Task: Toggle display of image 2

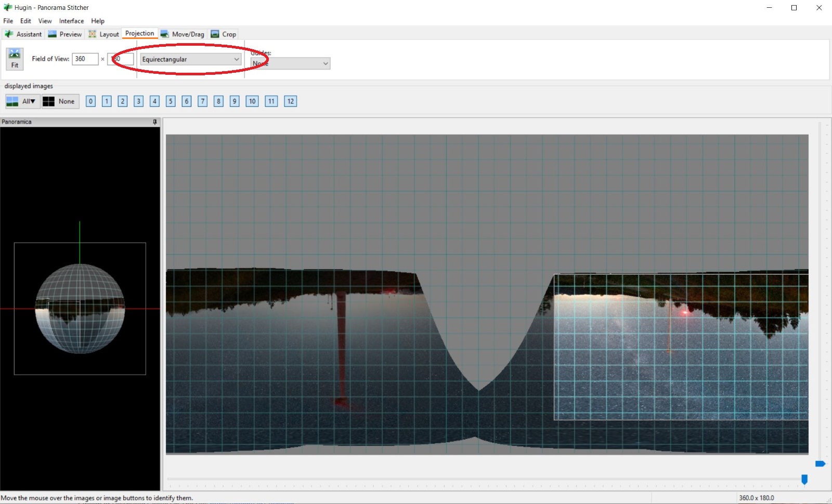Action: point(123,101)
